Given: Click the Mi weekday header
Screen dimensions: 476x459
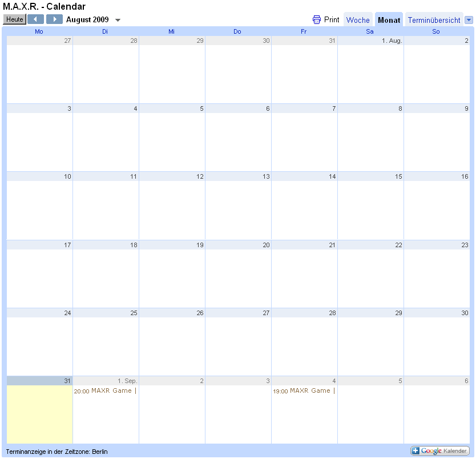Looking at the screenshot, I should (172, 31).
